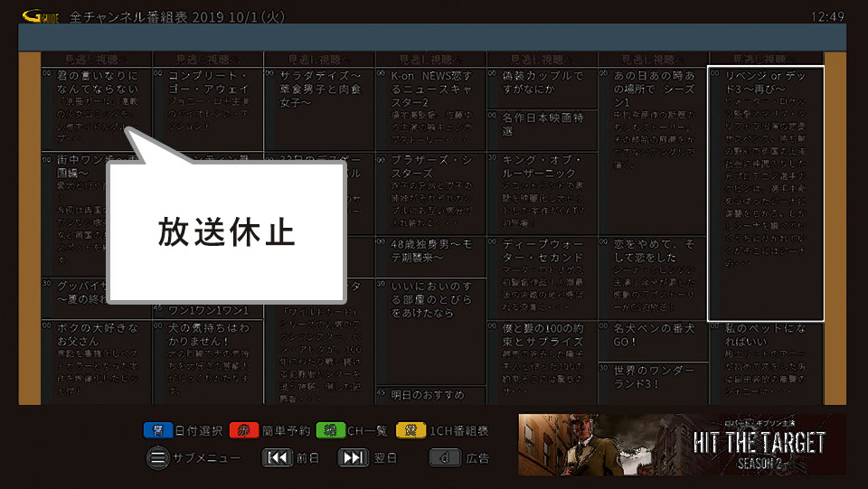Click the 放送休止 speech bubble
Viewport: 868px width, 489px height.
click(226, 231)
